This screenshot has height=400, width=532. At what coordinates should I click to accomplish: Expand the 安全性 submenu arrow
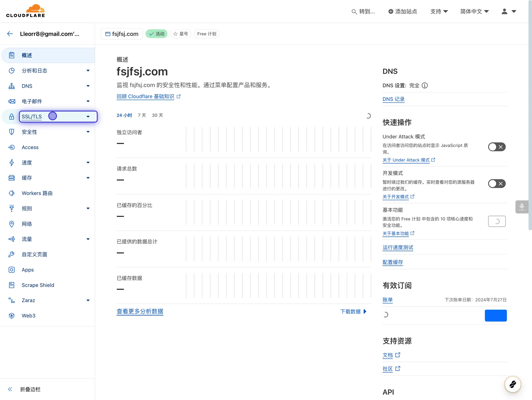pos(88,132)
